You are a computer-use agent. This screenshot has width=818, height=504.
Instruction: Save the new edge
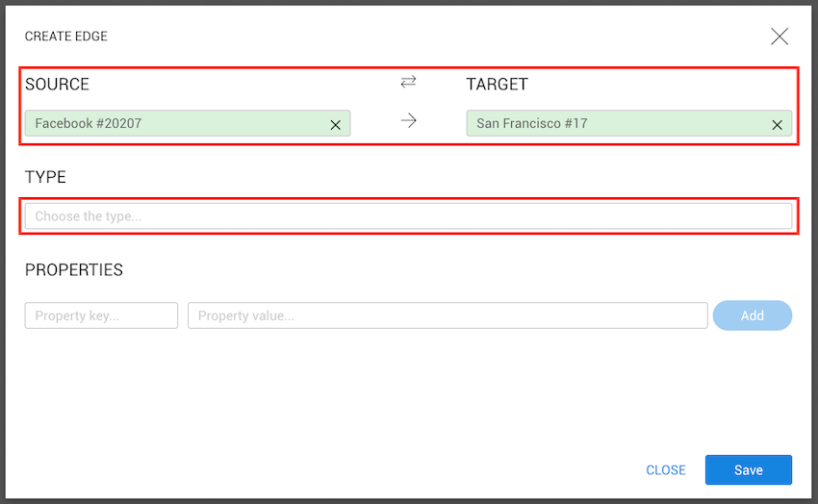coord(748,470)
